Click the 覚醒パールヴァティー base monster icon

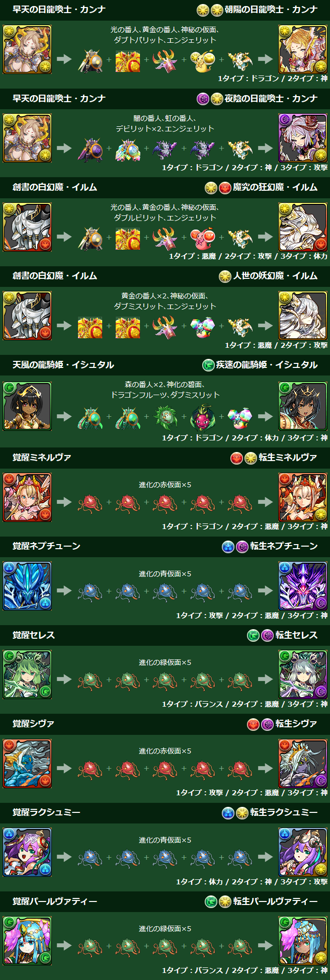pyautogui.click(x=27, y=941)
